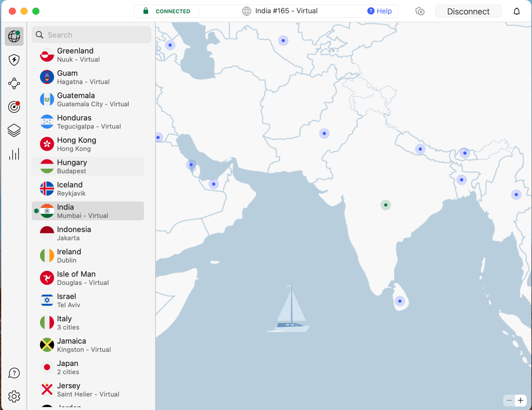This screenshot has height=410, width=532.
Task: Select Hong Kong server
Action: [x=88, y=144]
